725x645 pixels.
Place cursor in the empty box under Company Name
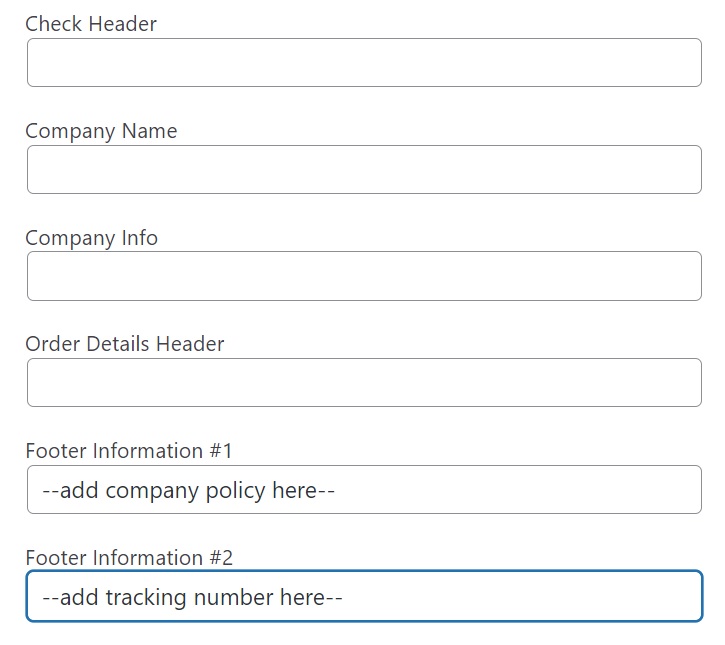click(364, 169)
